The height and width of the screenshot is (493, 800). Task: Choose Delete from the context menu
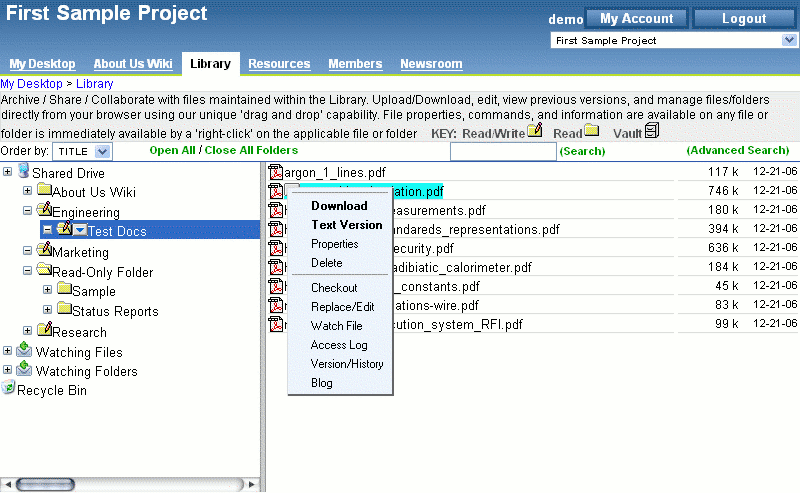point(327,263)
